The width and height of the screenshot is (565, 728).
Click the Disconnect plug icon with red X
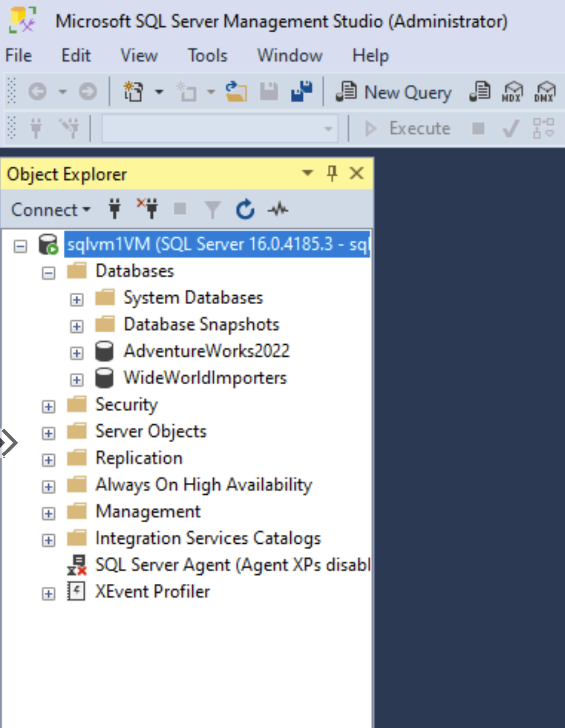[148, 209]
